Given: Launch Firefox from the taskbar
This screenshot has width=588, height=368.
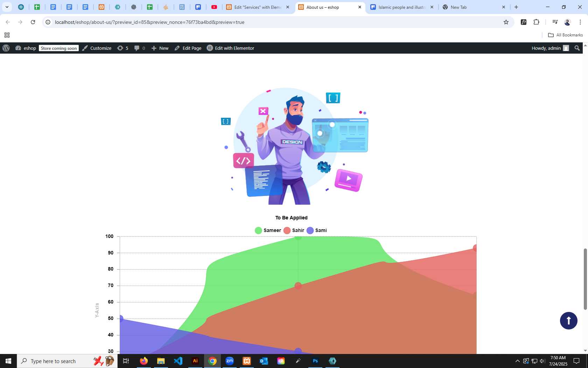Looking at the screenshot, I should (x=143, y=361).
